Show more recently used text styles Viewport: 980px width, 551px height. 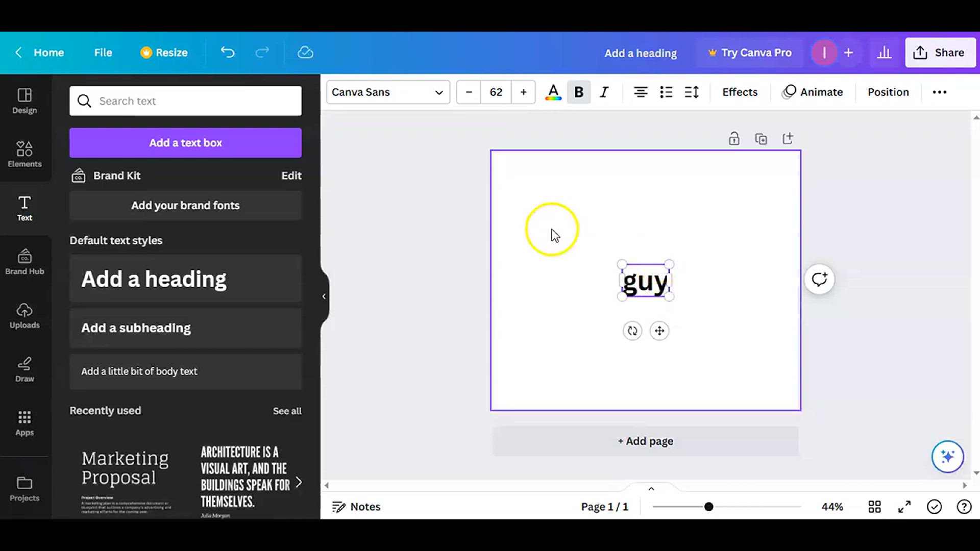[299, 482]
